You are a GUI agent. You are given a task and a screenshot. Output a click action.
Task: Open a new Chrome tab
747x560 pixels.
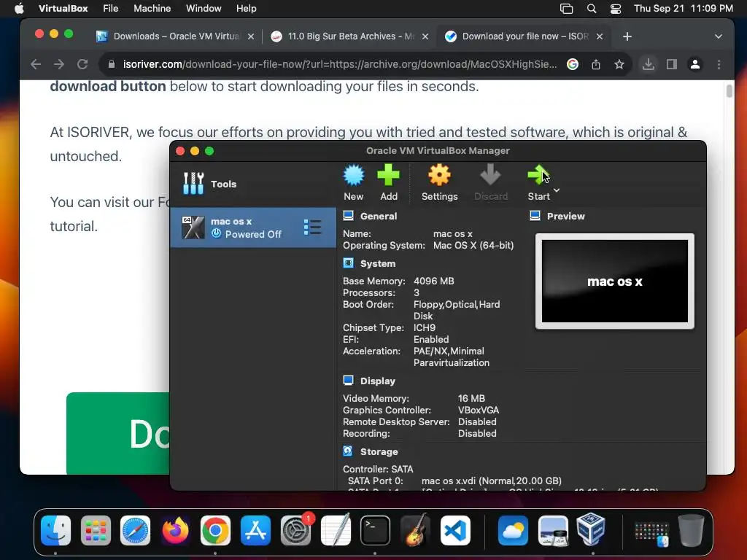coord(627,36)
